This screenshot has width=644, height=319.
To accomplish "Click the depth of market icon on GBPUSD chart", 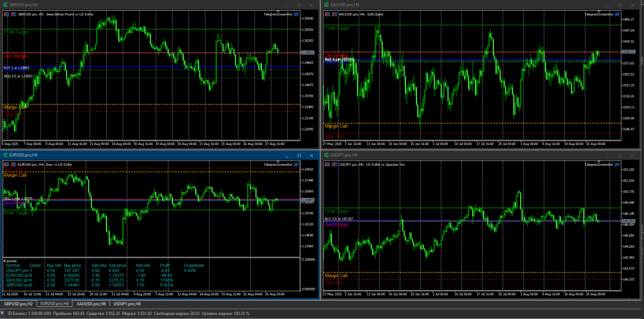I will pos(14,14).
